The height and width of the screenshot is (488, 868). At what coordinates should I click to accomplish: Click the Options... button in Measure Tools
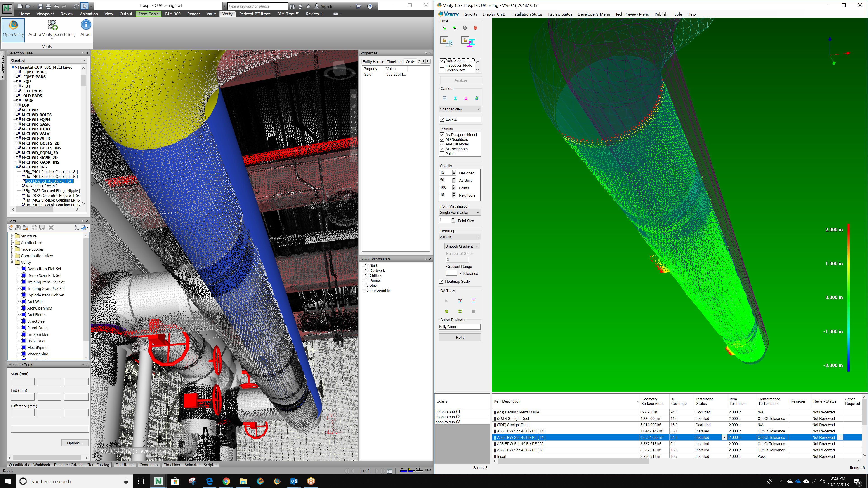(x=75, y=443)
